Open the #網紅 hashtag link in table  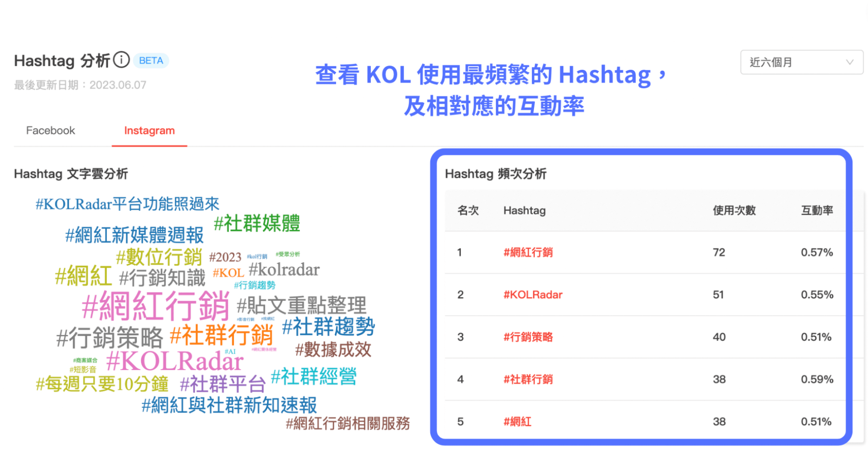(517, 422)
